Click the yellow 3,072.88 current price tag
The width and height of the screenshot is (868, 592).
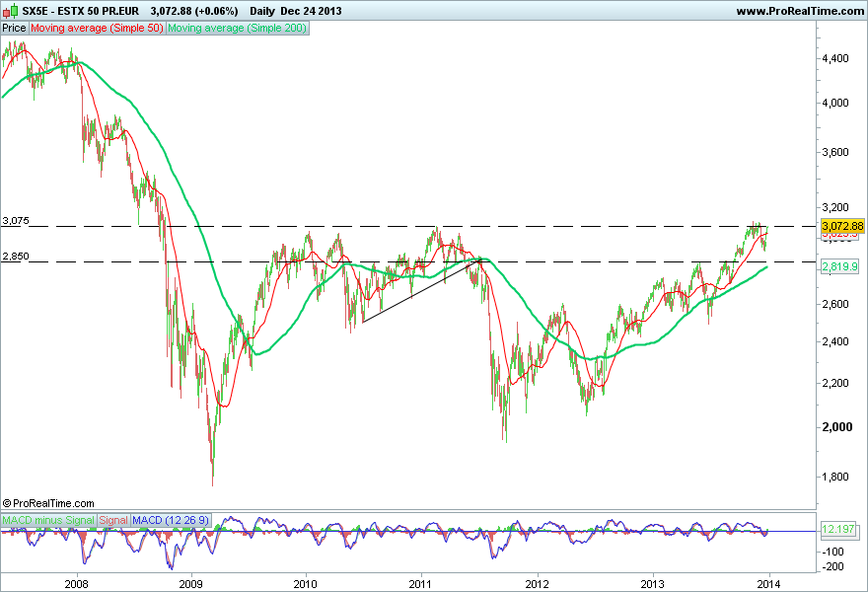[842, 226]
